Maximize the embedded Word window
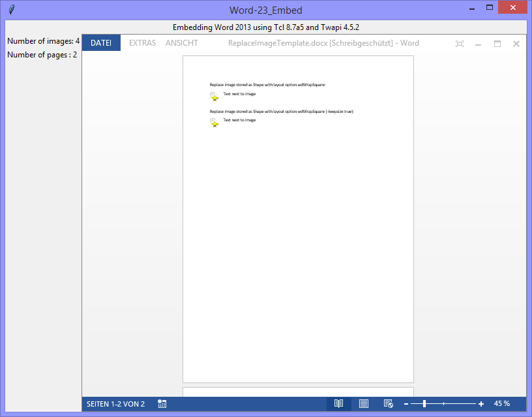Viewport: 532px width, 417px height. 497,44
